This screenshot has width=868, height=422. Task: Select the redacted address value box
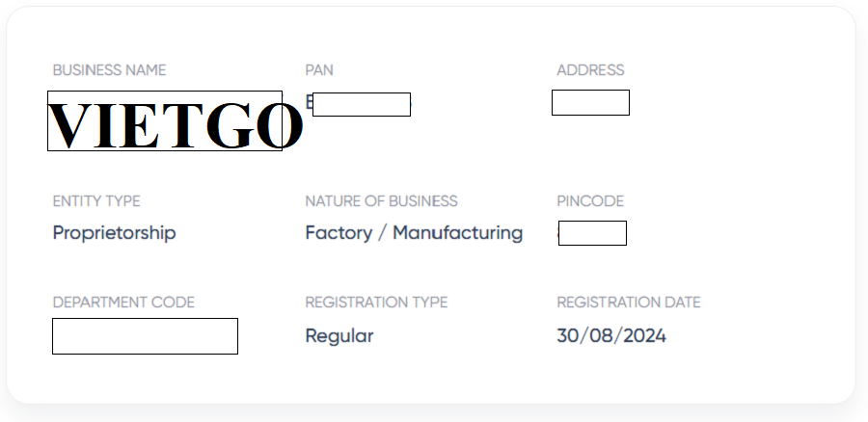pyautogui.click(x=590, y=102)
